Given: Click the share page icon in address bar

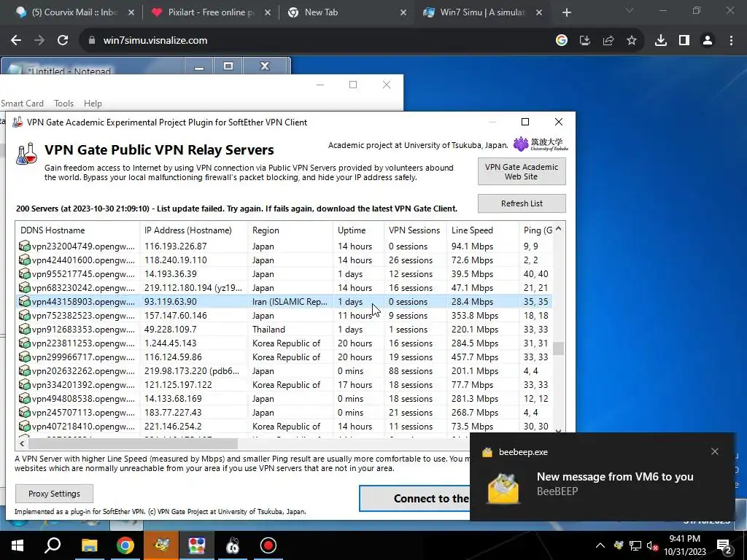Looking at the screenshot, I should (608, 41).
